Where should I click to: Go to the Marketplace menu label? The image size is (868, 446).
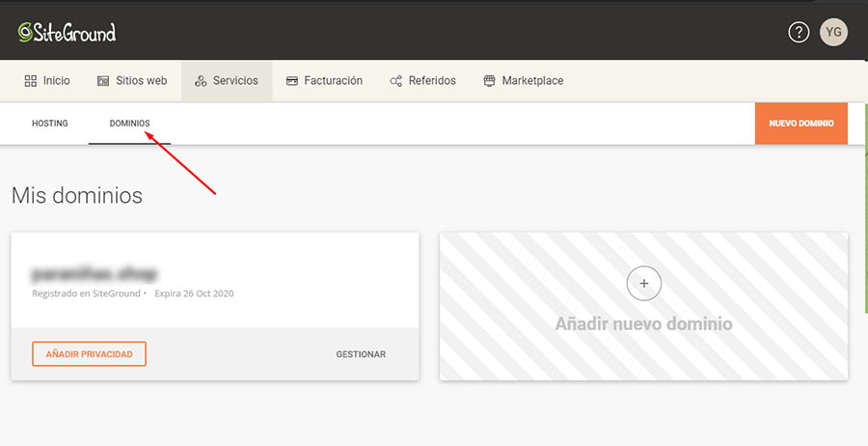point(532,81)
